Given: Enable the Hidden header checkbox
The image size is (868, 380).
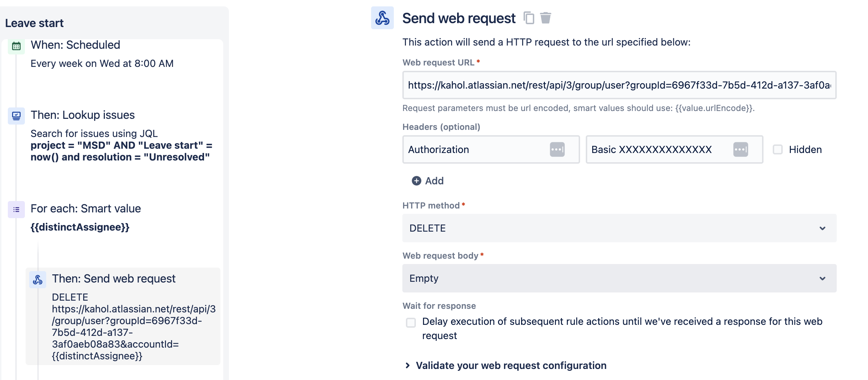Looking at the screenshot, I should pyautogui.click(x=778, y=149).
